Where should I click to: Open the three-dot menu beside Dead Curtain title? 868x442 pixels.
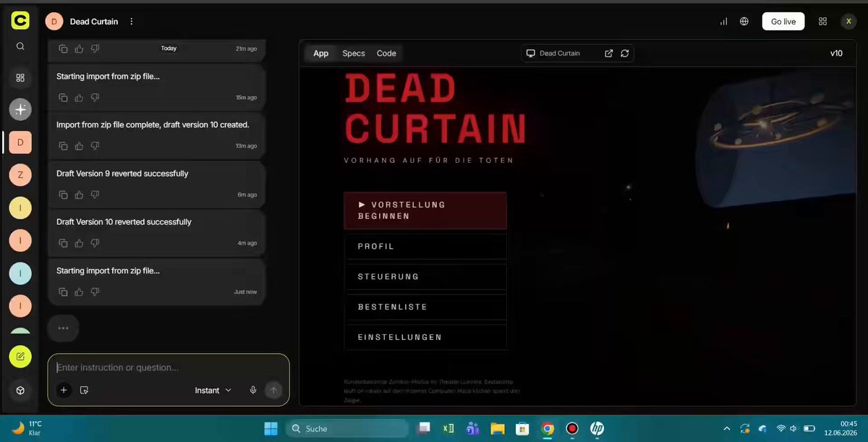(131, 22)
